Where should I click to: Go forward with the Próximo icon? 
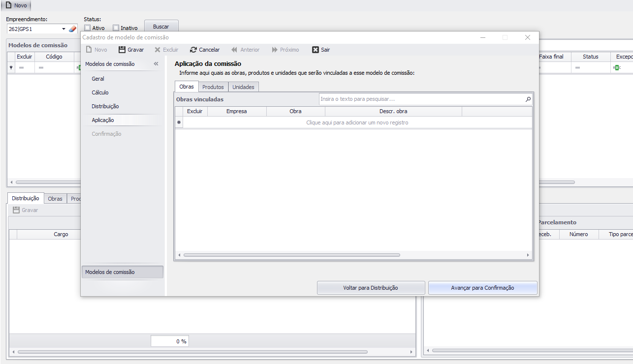click(x=275, y=50)
